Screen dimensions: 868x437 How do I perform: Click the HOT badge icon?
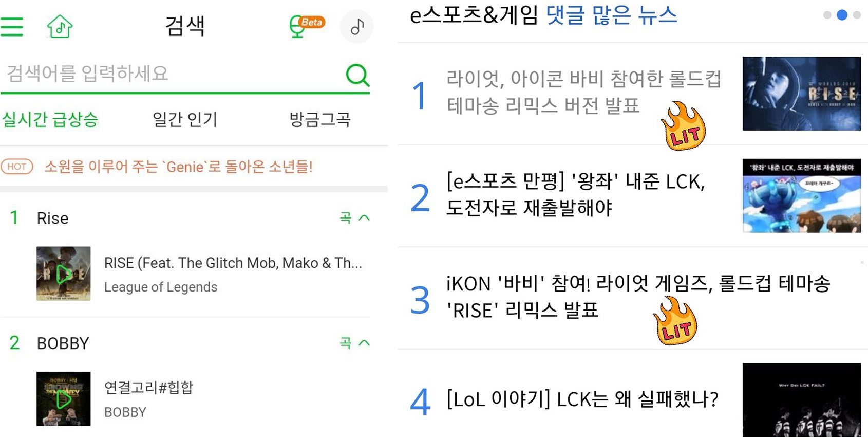tap(17, 167)
